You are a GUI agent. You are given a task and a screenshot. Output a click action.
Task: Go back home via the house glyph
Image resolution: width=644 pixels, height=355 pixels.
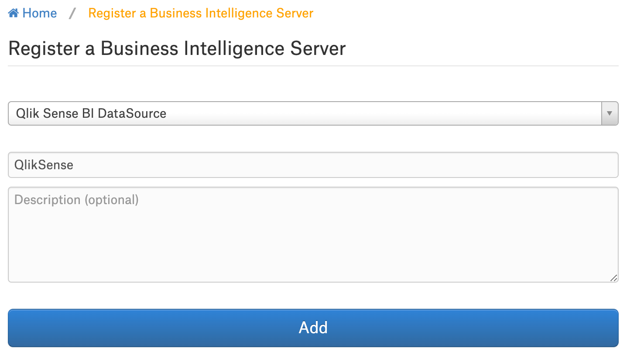pos(14,13)
